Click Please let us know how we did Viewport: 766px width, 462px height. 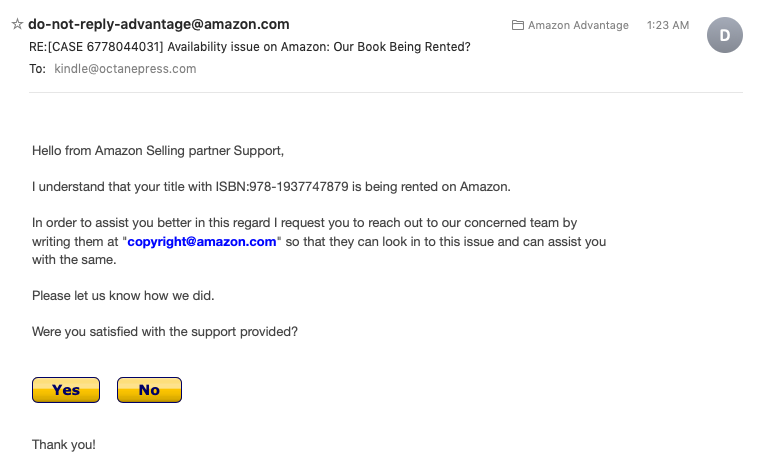coord(123,295)
